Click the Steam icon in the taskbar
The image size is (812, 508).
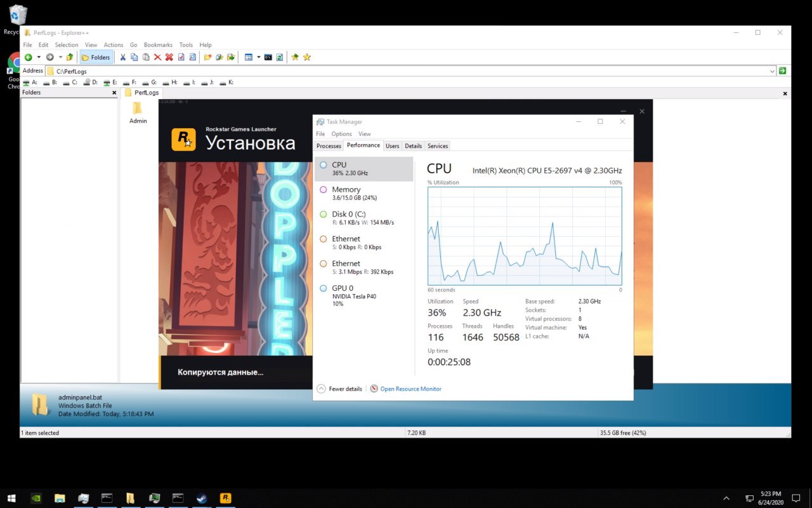202,498
